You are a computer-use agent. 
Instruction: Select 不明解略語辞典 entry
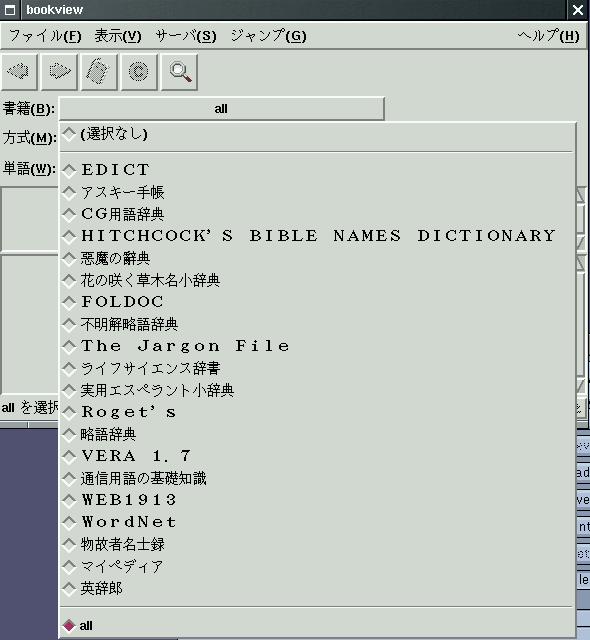pos(316,324)
